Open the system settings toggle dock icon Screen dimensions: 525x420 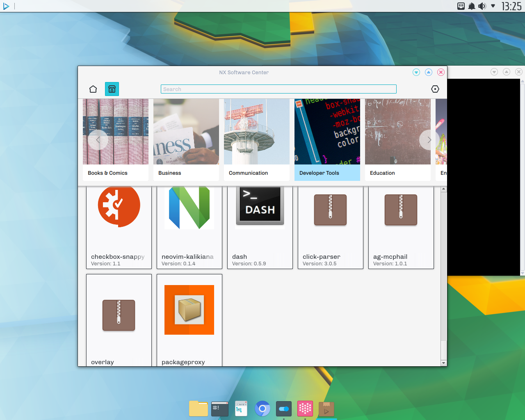point(284,409)
